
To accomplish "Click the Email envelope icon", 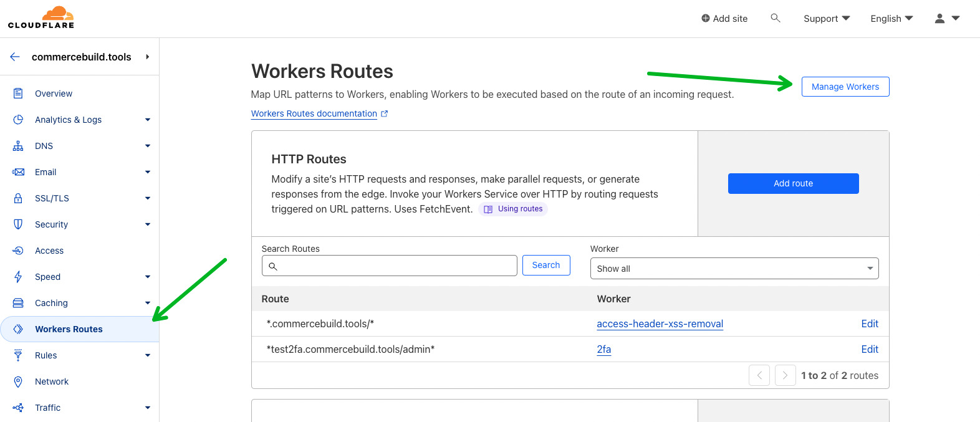I will point(18,172).
